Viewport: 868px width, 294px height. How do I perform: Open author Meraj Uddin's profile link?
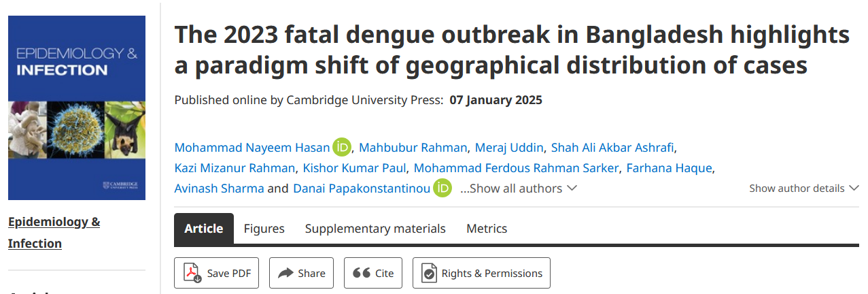tap(509, 148)
